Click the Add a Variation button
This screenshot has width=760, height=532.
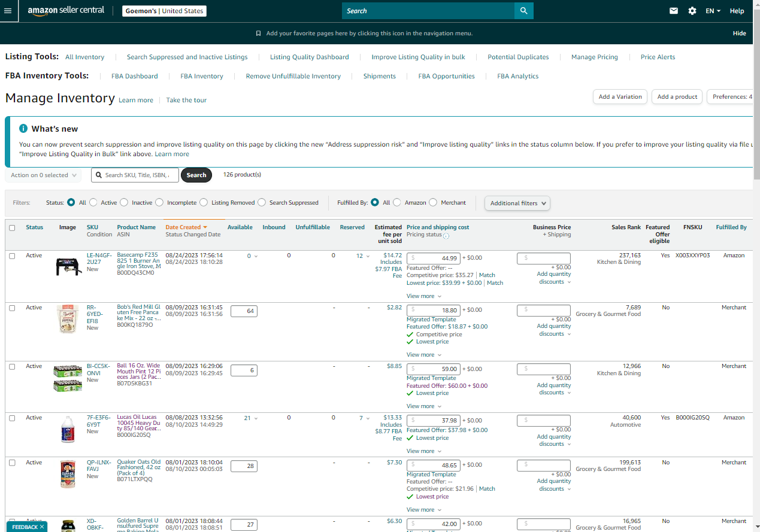(620, 96)
